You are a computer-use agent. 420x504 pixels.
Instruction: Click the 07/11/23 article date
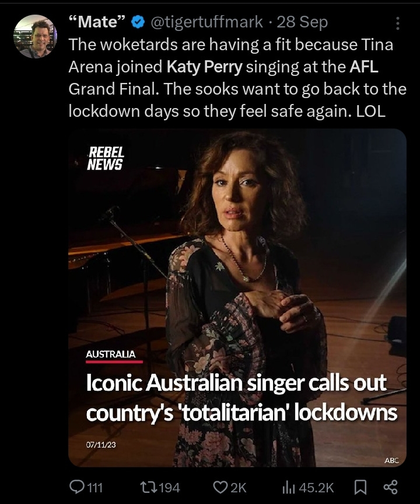click(101, 444)
